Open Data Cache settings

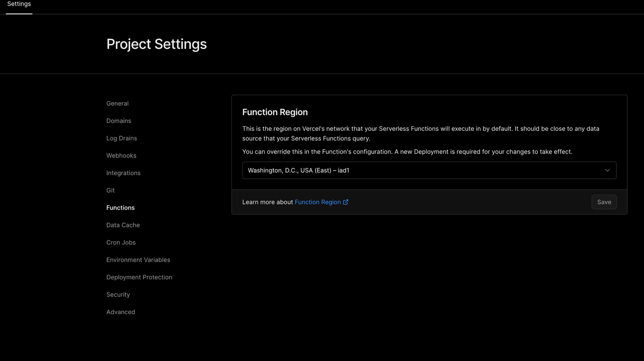click(x=123, y=225)
